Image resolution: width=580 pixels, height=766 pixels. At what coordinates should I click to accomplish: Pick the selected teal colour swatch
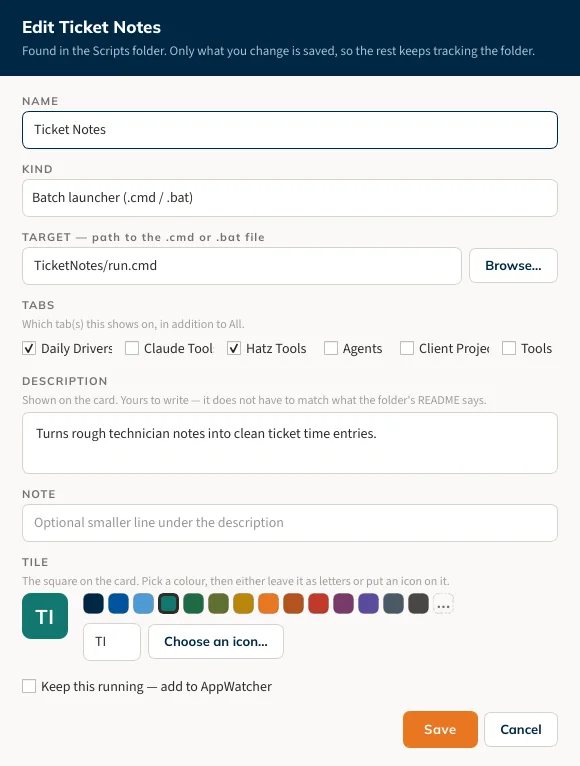coord(169,604)
